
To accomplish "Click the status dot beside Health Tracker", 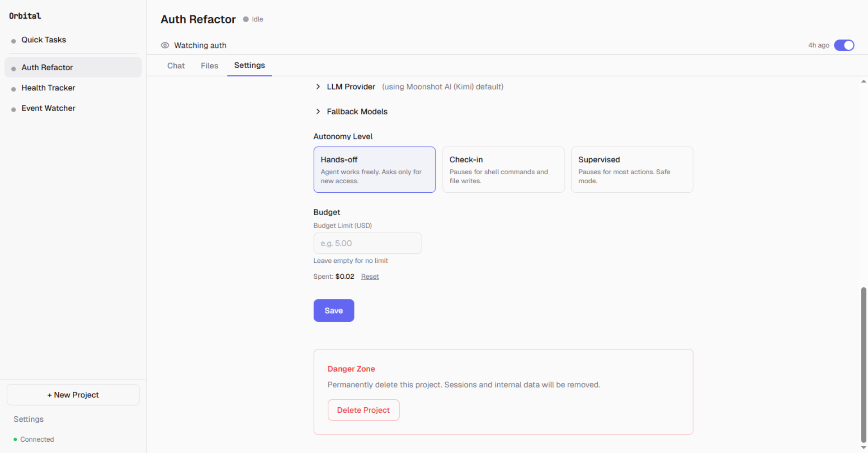I will 13,88.
